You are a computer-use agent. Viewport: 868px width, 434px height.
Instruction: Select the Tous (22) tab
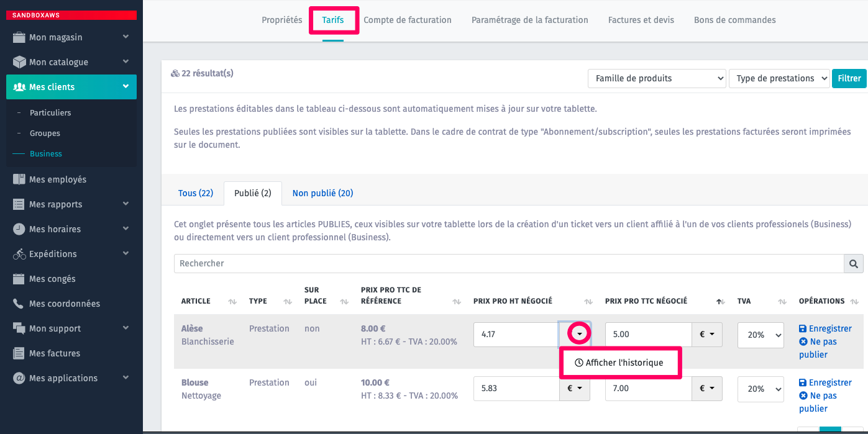point(196,193)
